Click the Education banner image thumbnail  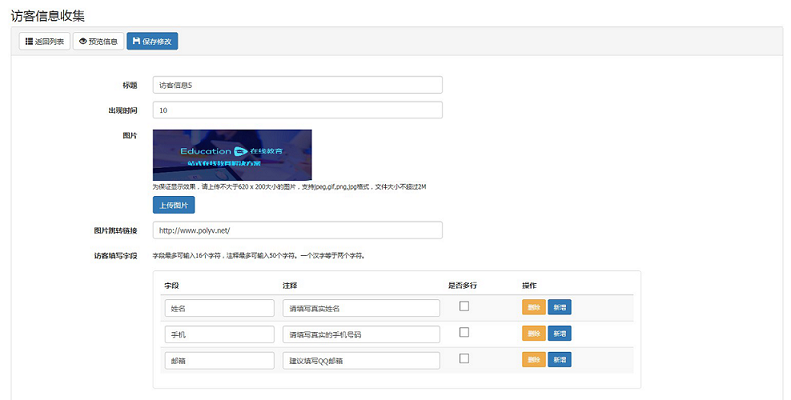click(232, 155)
